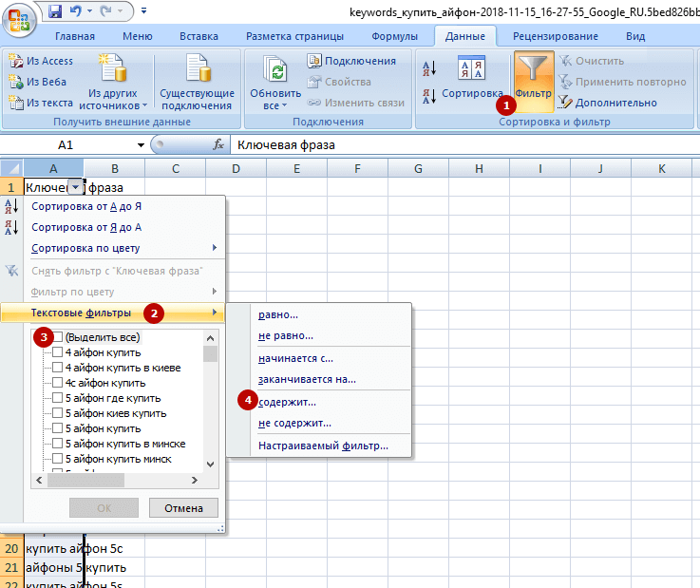
Task: Click the From Web import icon
Action: (16, 82)
